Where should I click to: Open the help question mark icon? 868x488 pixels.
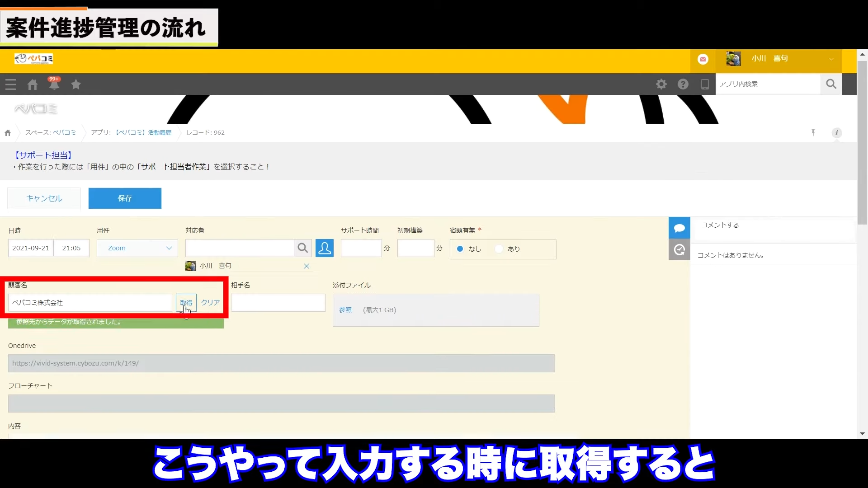point(683,84)
